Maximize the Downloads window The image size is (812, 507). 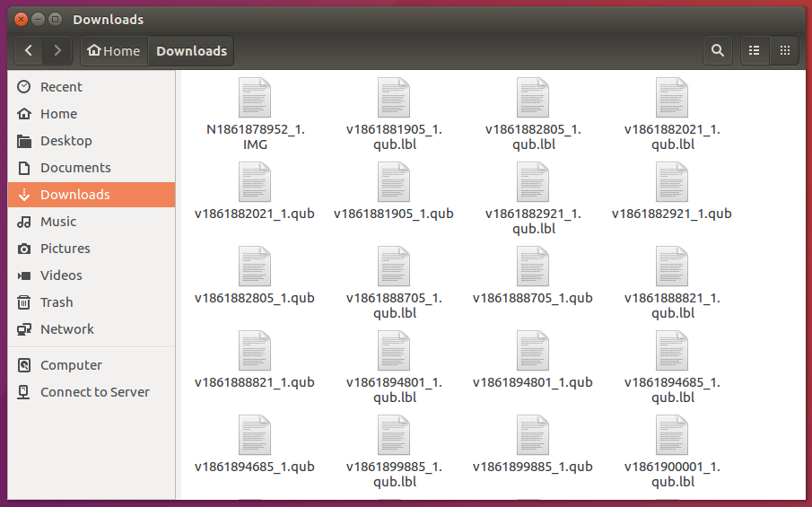pos(55,20)
